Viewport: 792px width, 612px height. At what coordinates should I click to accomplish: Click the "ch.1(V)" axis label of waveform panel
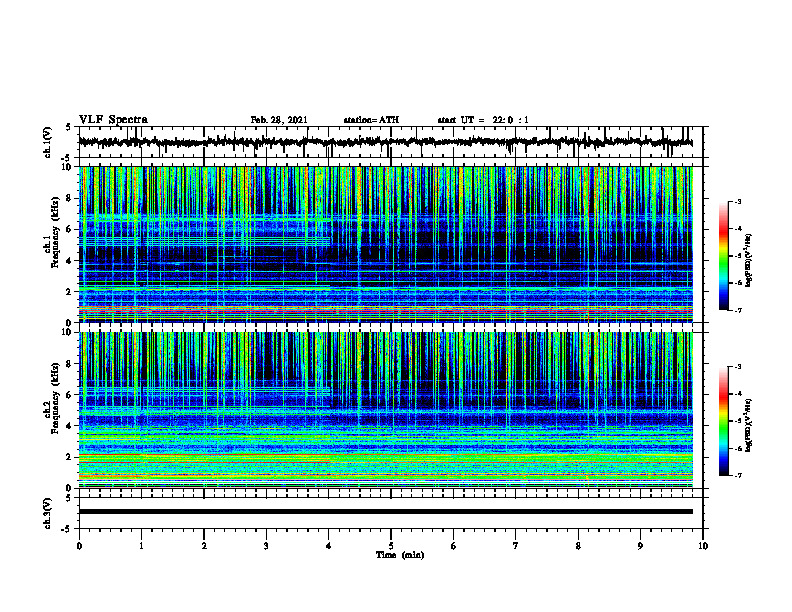tap(48, 142)
